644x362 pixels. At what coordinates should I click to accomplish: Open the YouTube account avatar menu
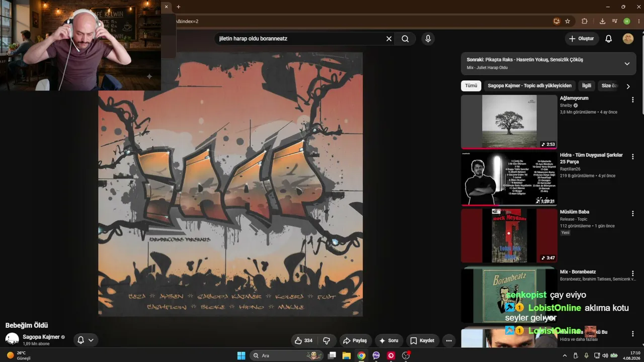click(x=628, y=39)
